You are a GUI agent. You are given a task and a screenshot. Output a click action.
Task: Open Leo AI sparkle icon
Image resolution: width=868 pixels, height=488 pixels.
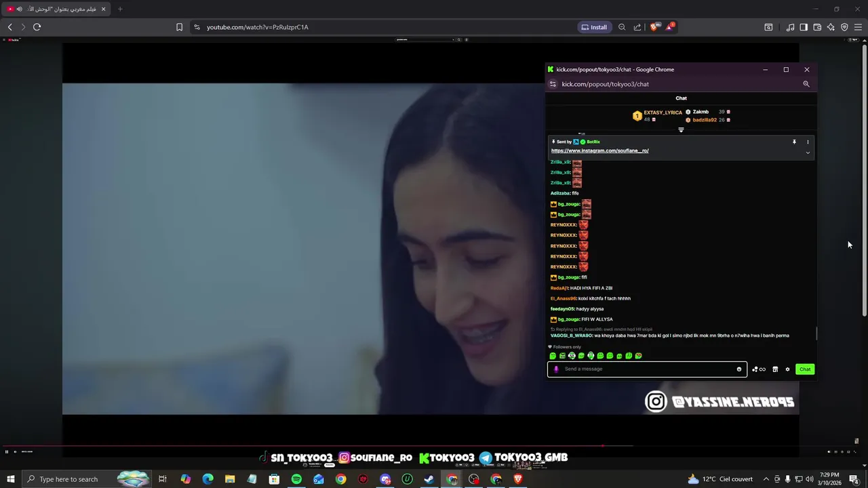(831, 27)
